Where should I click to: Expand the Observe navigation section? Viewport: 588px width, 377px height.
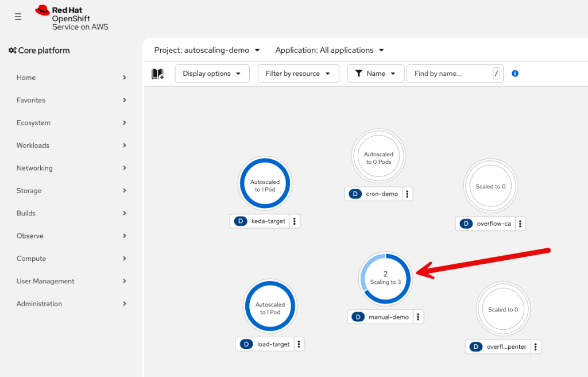71,236
